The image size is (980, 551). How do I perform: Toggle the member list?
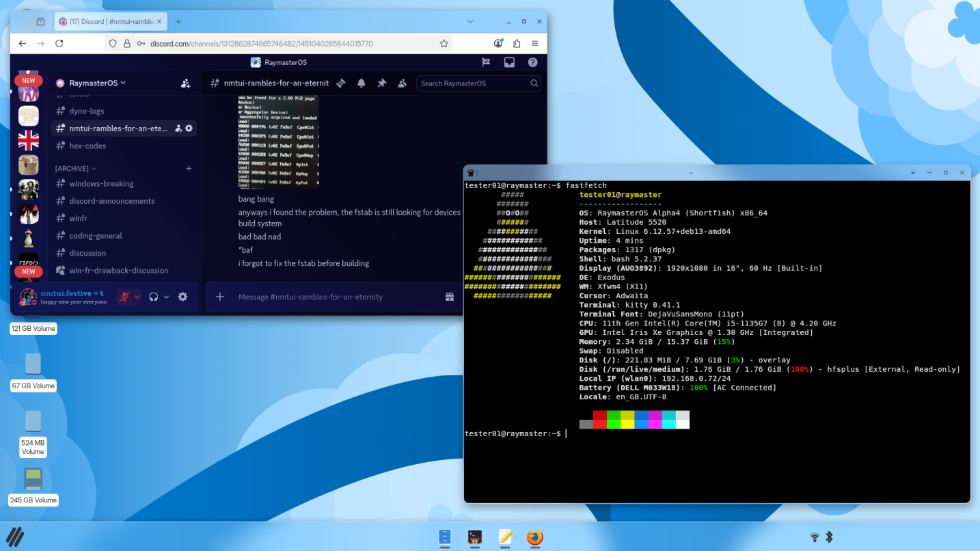(403, 83)
